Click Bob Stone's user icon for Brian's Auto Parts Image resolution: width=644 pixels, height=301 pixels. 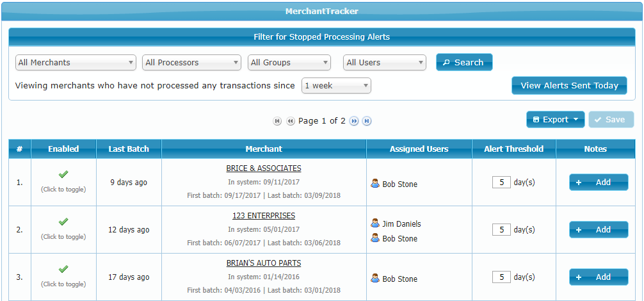pos(375,279)
